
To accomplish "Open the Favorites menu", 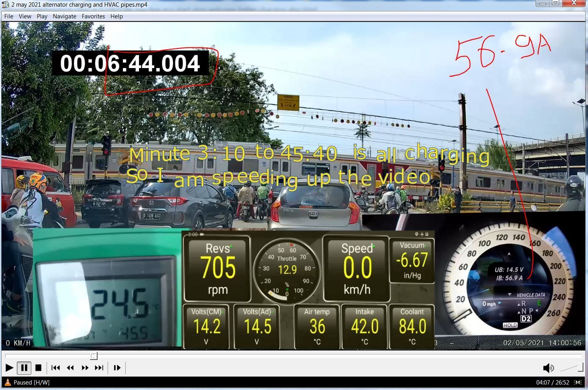I will click(93, 16).
